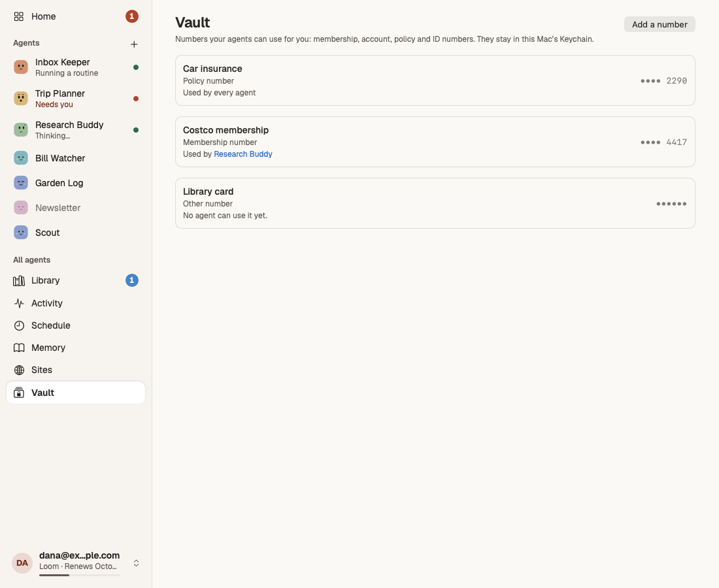Click the plan usage progress bar
The height and width of the screenshot is (588, 719).
coord(79,575)
